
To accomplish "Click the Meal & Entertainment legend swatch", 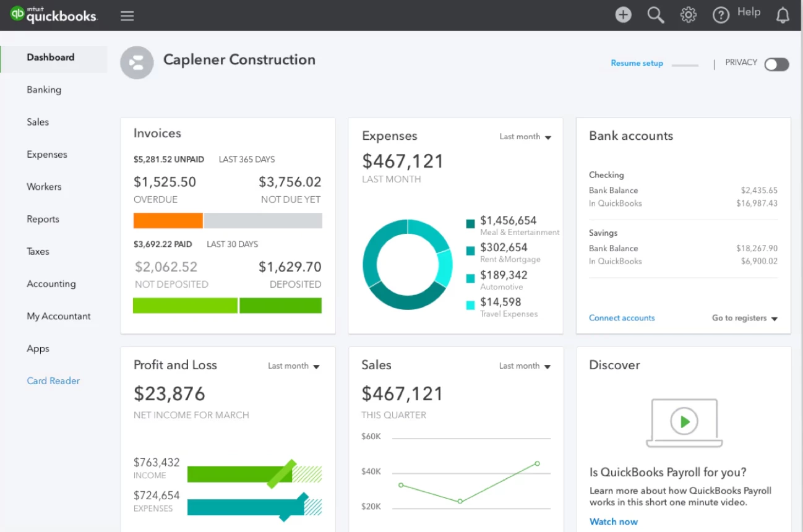I will (x=470, y=224).
